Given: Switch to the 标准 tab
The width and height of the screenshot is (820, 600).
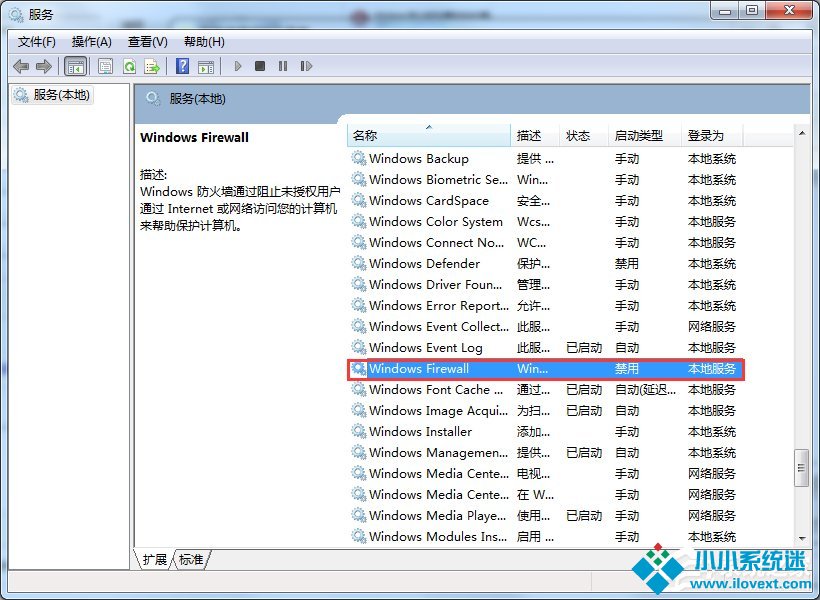Looking at the screenshot, I should pos(191,559).
